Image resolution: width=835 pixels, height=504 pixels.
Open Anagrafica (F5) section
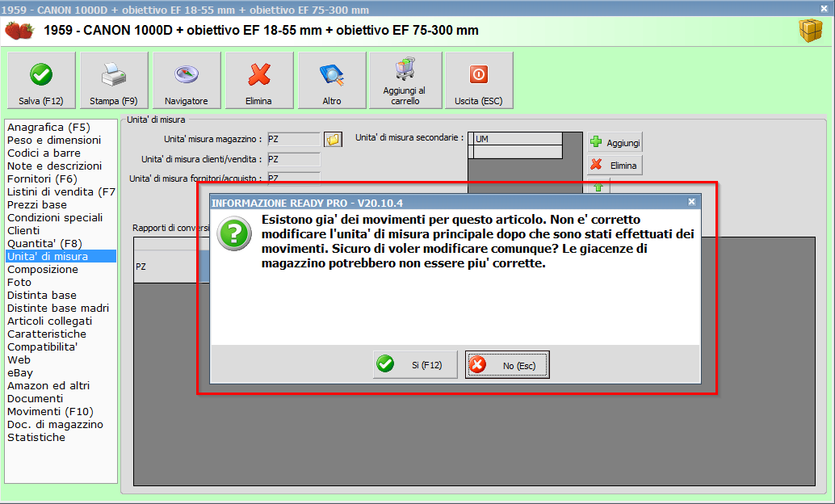(48, 128)
